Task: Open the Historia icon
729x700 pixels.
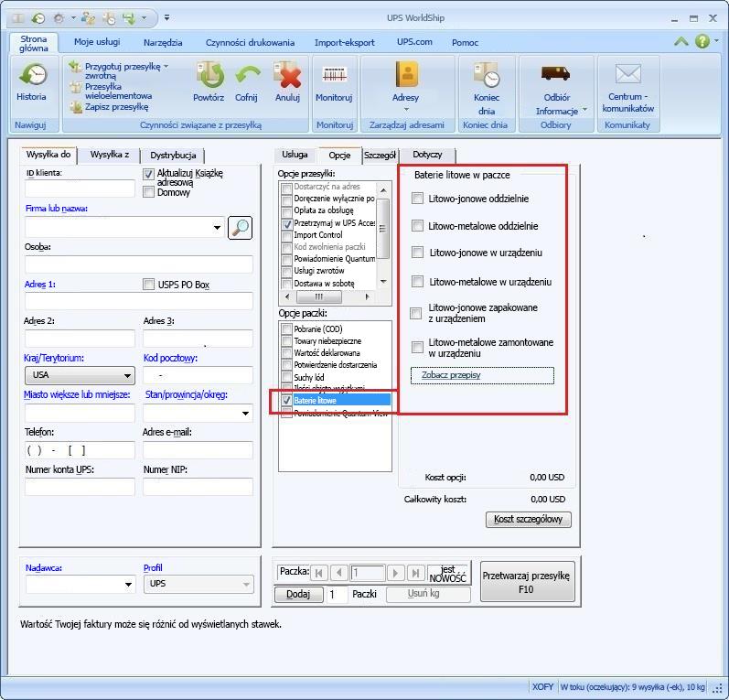Action: tap(33, 75)
